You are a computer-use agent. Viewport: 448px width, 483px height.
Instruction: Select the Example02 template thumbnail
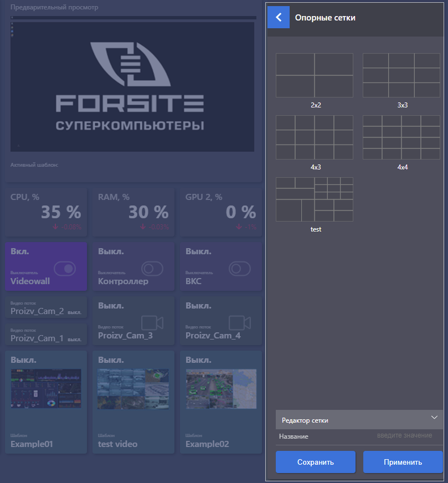(x=221, y=389)
